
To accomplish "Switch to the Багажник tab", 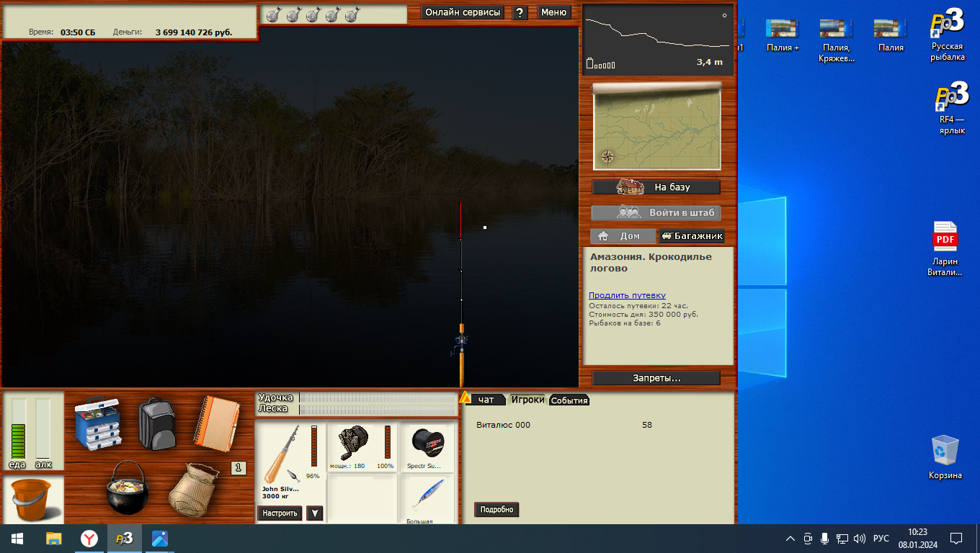I will [x=692, y=236].
